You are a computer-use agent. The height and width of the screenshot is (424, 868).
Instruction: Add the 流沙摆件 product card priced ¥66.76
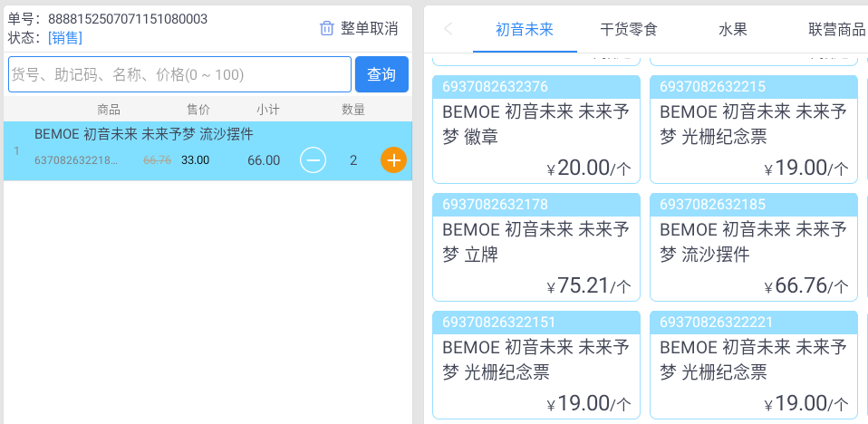(x=754, y=246)
